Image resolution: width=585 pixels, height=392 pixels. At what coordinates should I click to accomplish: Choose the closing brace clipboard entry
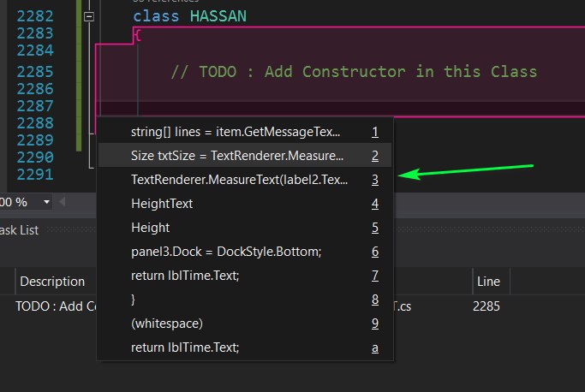point(245,300)
